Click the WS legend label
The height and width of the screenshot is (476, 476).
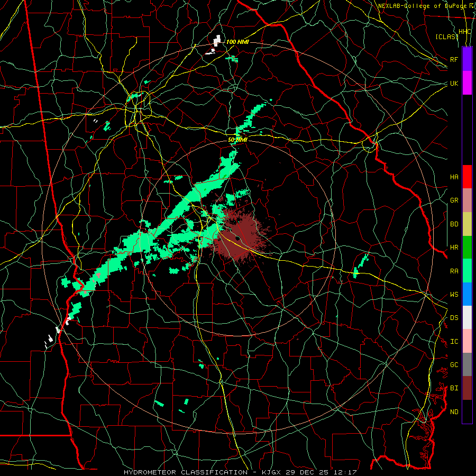[x=454, y=294]
